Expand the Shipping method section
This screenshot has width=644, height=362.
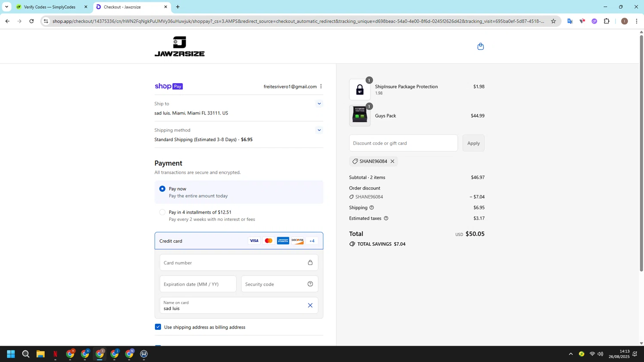(319, 130)
